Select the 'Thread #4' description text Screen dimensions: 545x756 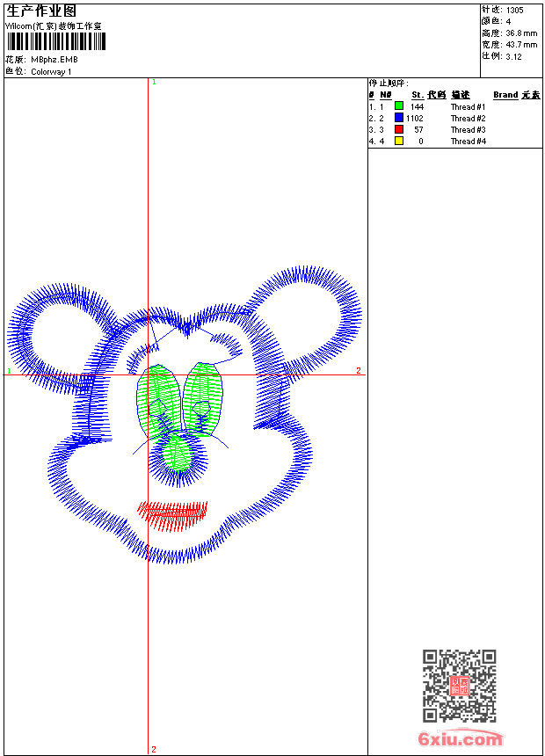tap(468, 142)
